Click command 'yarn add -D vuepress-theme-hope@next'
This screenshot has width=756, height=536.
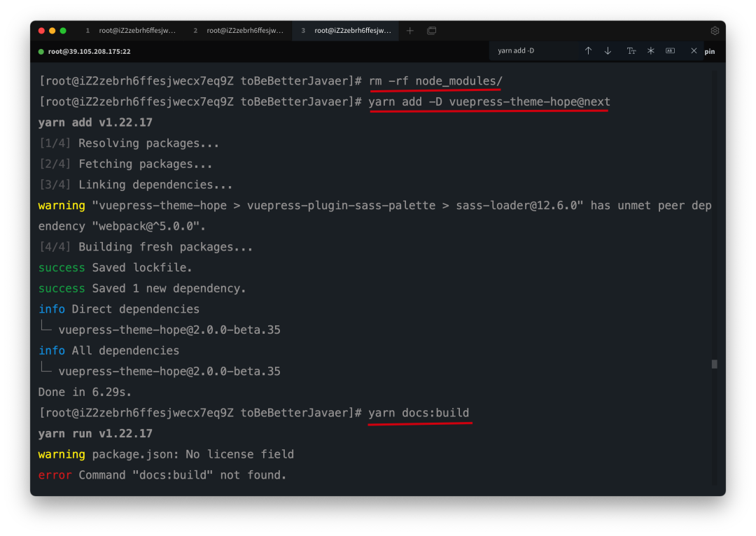tap(489, 101)
